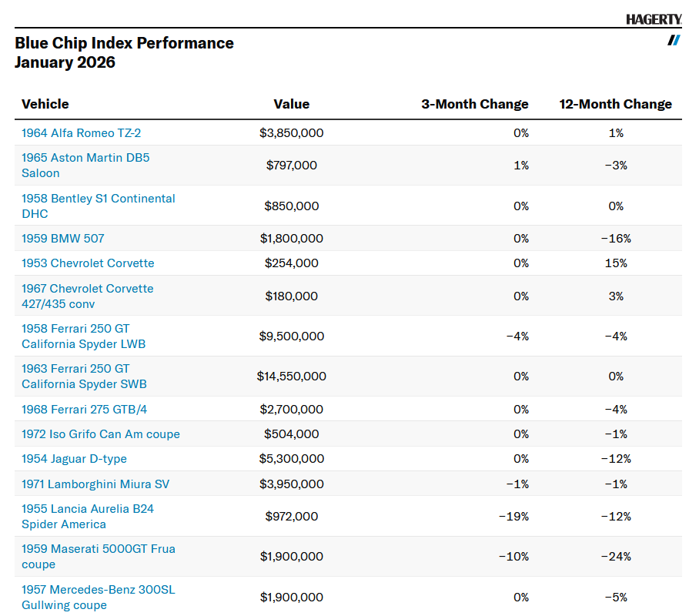Open 1972 Iso Grifo Can Am coupe
Image resolution: width=689 pixels, height=616 pixels.
pyautogui.click(x=100, y=434)
